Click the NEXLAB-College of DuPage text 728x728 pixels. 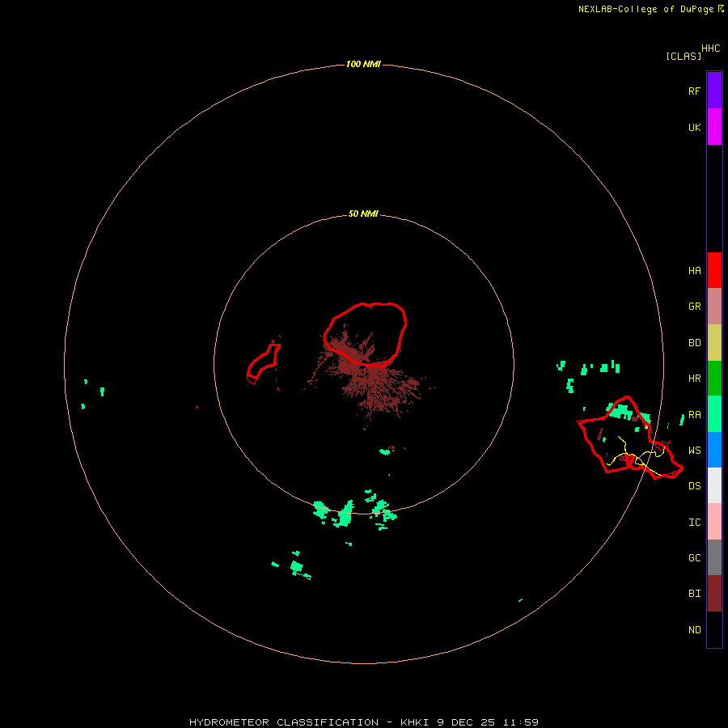coord(645,9)
